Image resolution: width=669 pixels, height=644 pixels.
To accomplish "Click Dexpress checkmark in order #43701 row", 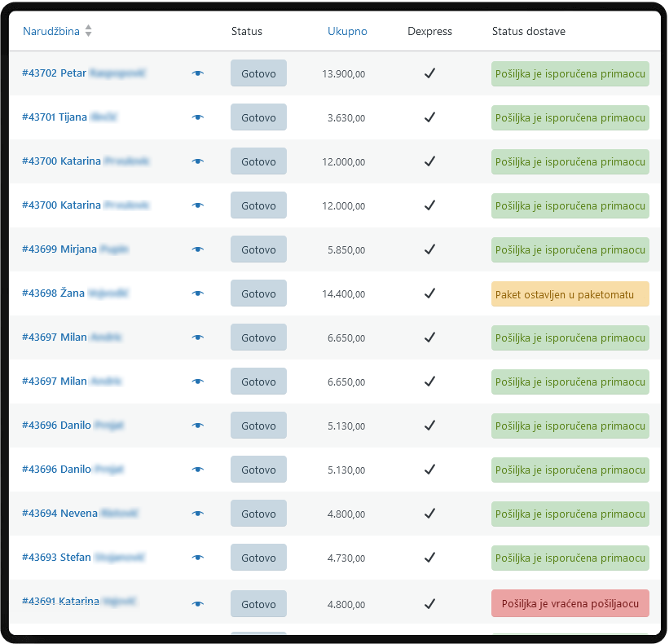I will (429, 117).
